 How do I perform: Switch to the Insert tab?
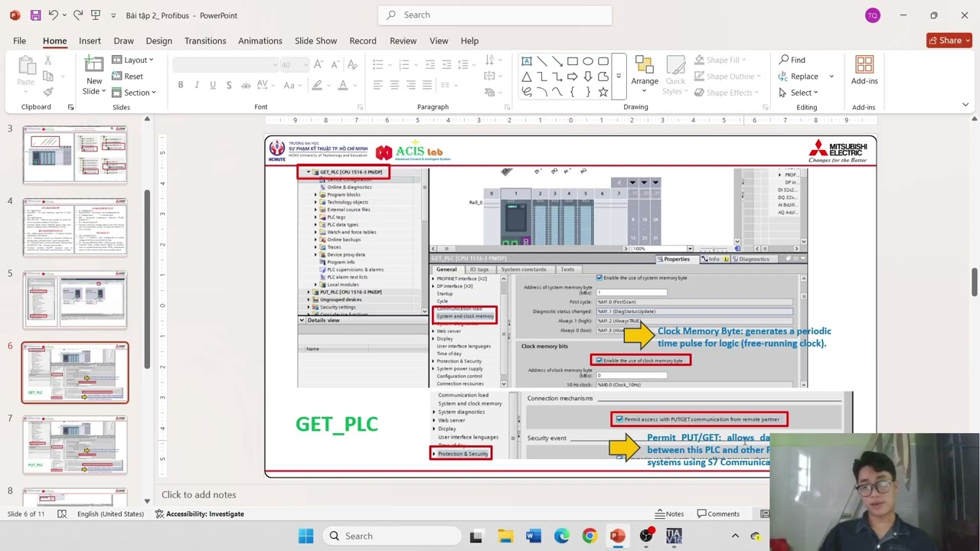tap(90, 41)
